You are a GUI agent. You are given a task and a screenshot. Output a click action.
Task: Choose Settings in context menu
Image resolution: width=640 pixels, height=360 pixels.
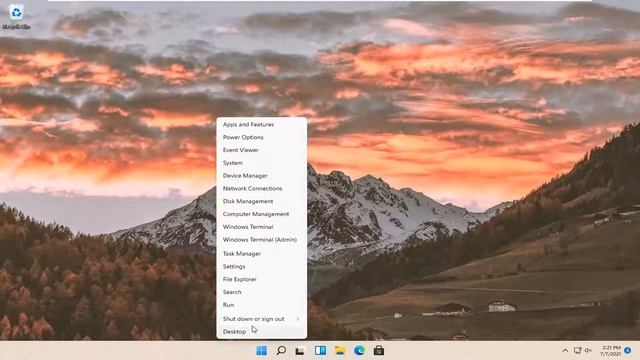click(262, 267)
